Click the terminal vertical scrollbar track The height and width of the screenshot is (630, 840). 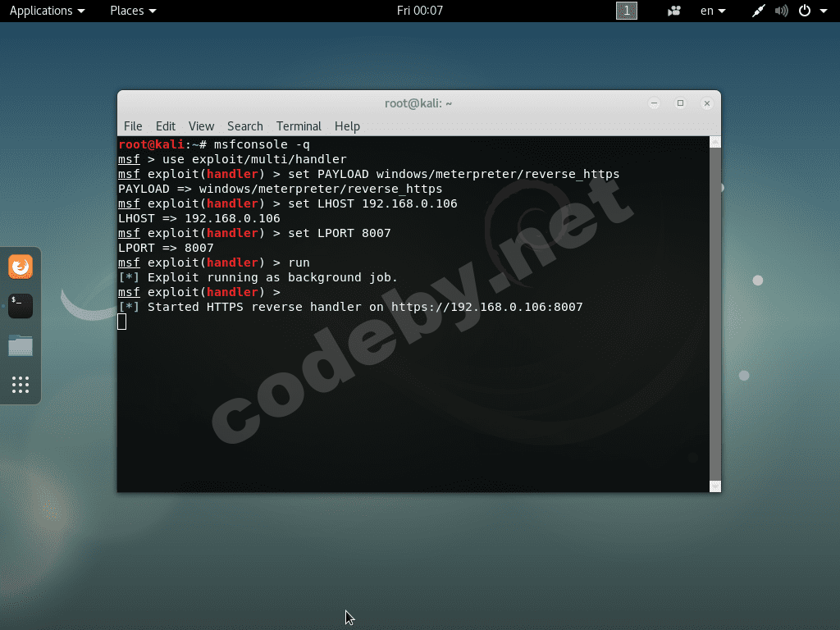point(714,314)
